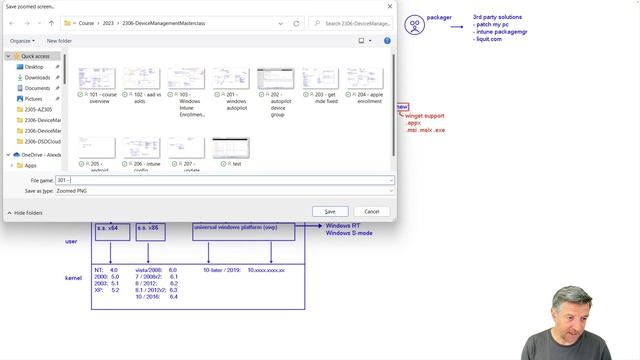Click the file list vertical scrollbar

click(393, 105)
